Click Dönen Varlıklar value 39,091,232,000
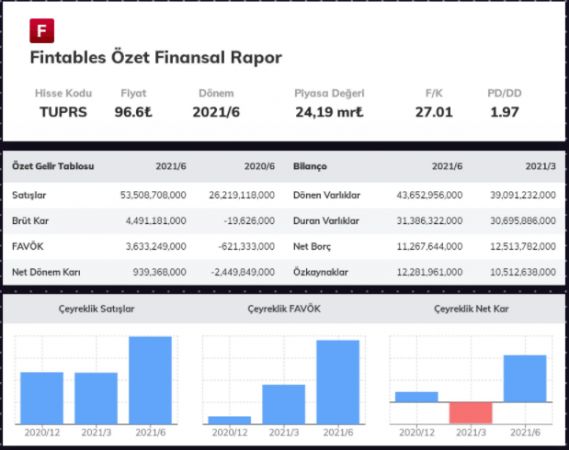Viewport: 569px width, 450px height. [523, 195]
